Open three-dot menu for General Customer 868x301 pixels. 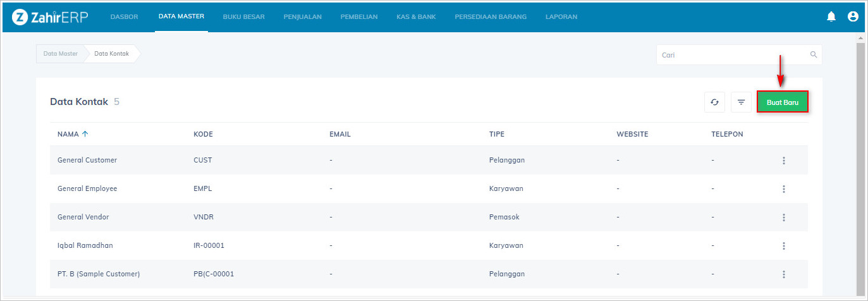coord(783,161)
